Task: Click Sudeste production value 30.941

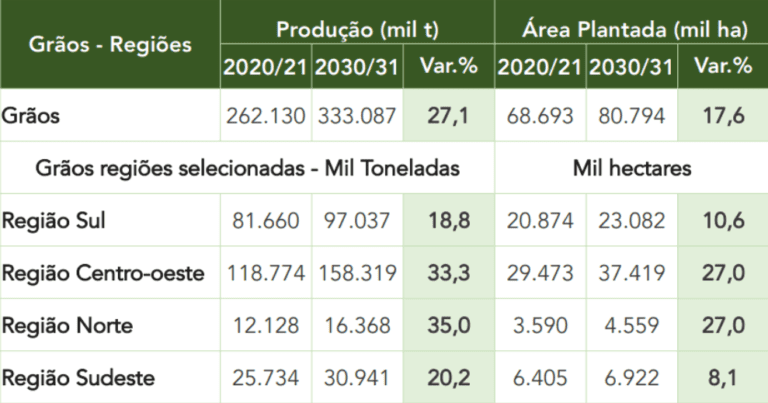Action: (x=357, y=378)
